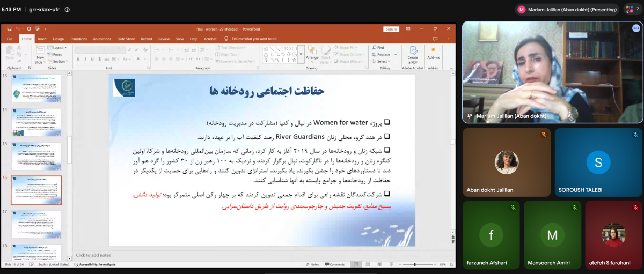Click Mansooreh Amiri muted mic indicator
644x274 pixels.
pos(574,208)
